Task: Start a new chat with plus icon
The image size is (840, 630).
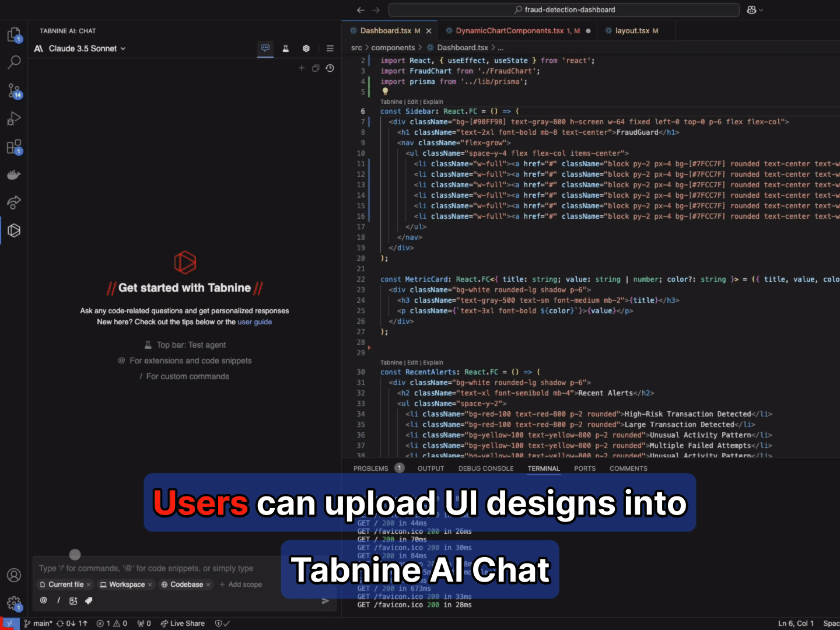Action: (x=302, y=68)
